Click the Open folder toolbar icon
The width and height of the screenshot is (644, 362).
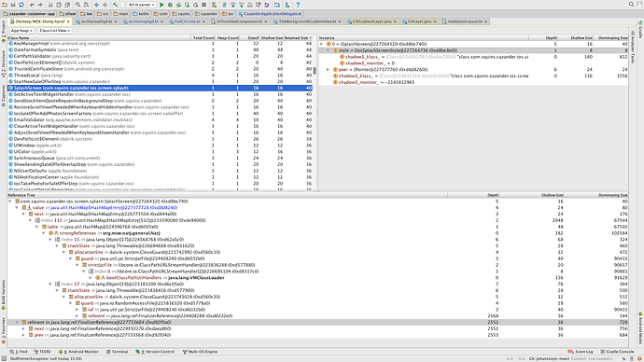coord(5,5)
